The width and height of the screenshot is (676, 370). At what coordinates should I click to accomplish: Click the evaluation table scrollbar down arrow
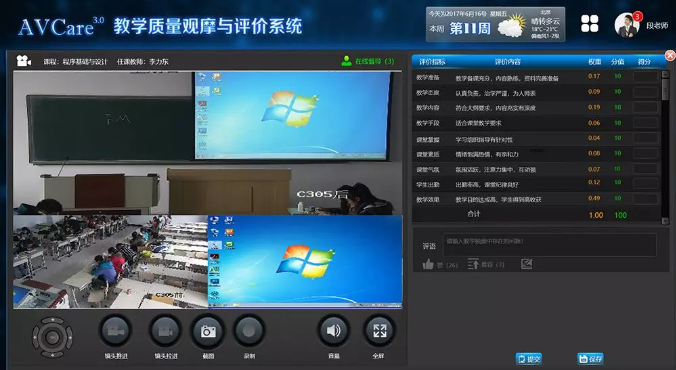tap(665, 220)
